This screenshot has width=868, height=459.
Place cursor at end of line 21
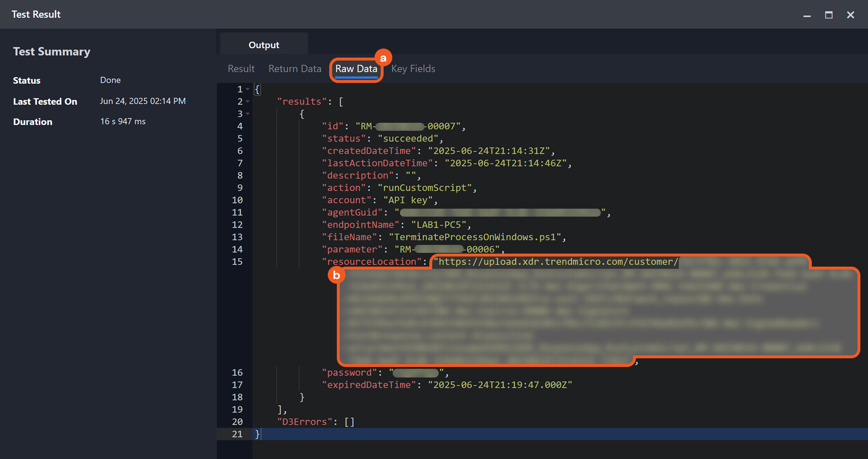tap(261, 434)
